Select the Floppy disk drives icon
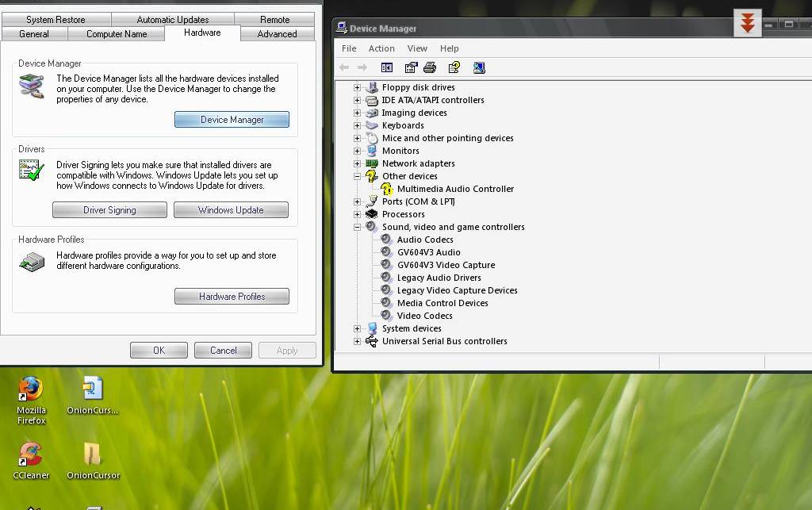This screenshot has width=812, height=510. (x=372, y=87)
